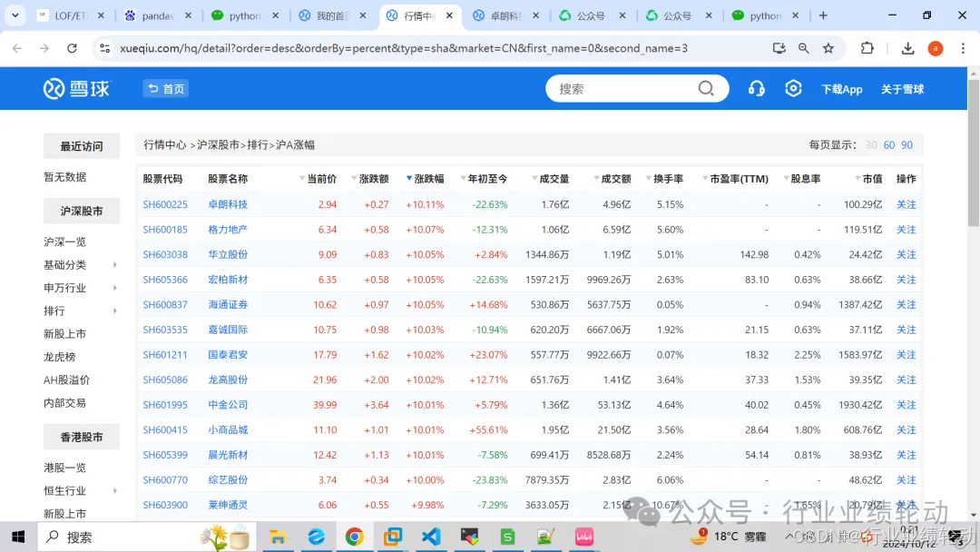Reload the page with refresh icon

pos(72,48)
